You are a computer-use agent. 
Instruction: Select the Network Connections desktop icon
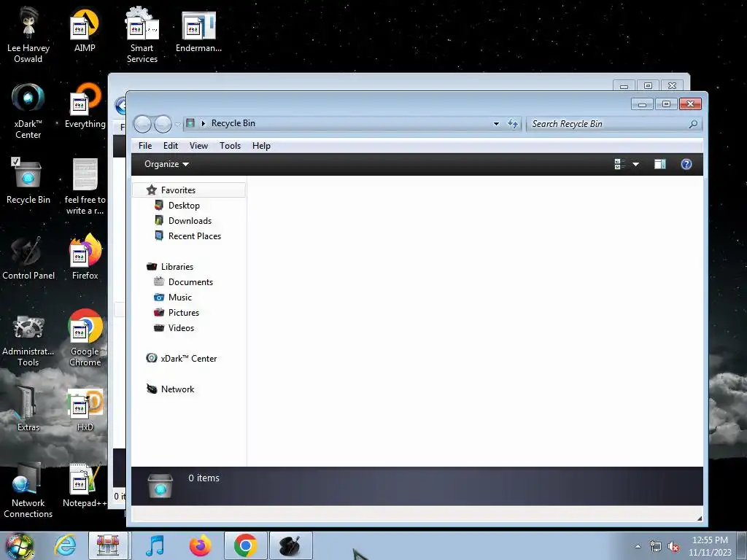tap(28, 491)
